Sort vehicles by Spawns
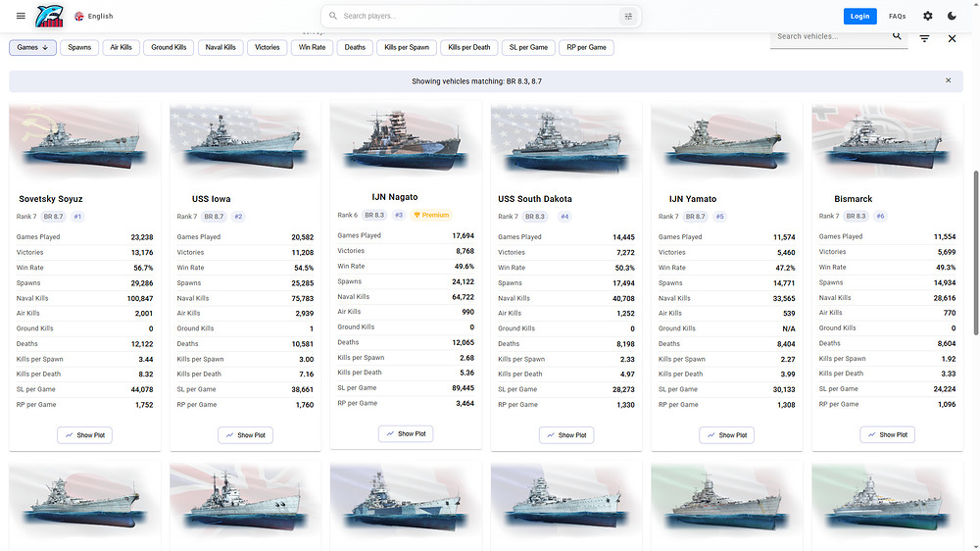Viewport: 980px width, 551px height. click(x=79, y=47)
